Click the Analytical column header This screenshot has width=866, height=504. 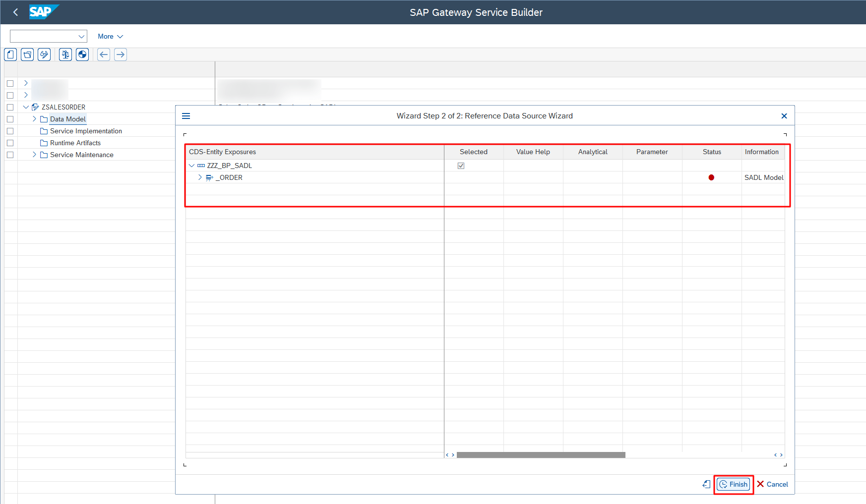593,152
